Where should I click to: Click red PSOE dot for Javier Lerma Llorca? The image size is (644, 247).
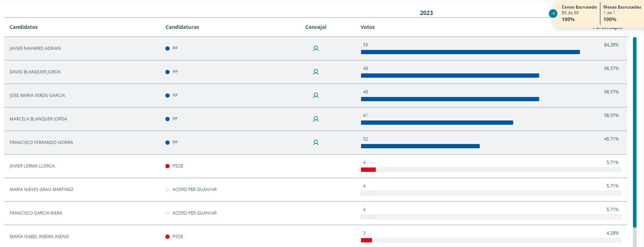(168, 166)
